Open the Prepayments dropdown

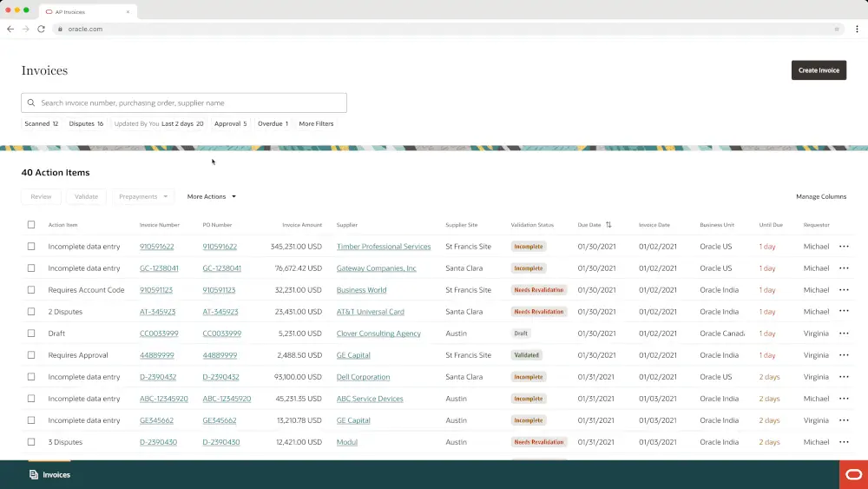click(143, 196)
